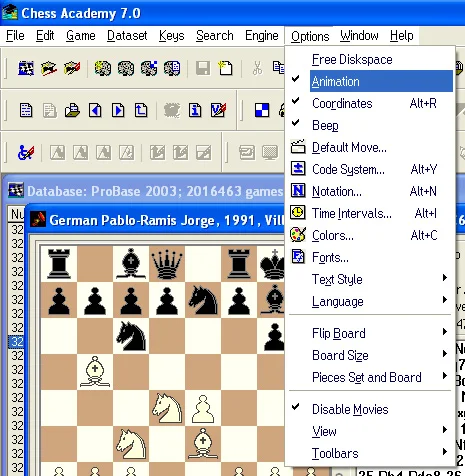Click the palette Colors icon
Viewport: 465px width, 476px height.
tap(298, 235)
